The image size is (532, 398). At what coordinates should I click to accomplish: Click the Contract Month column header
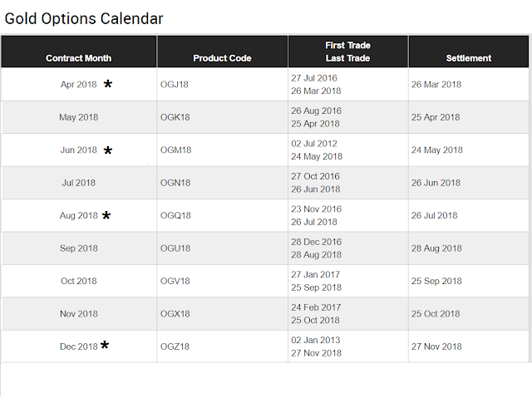pyautogui.click(x=79, y=58)
